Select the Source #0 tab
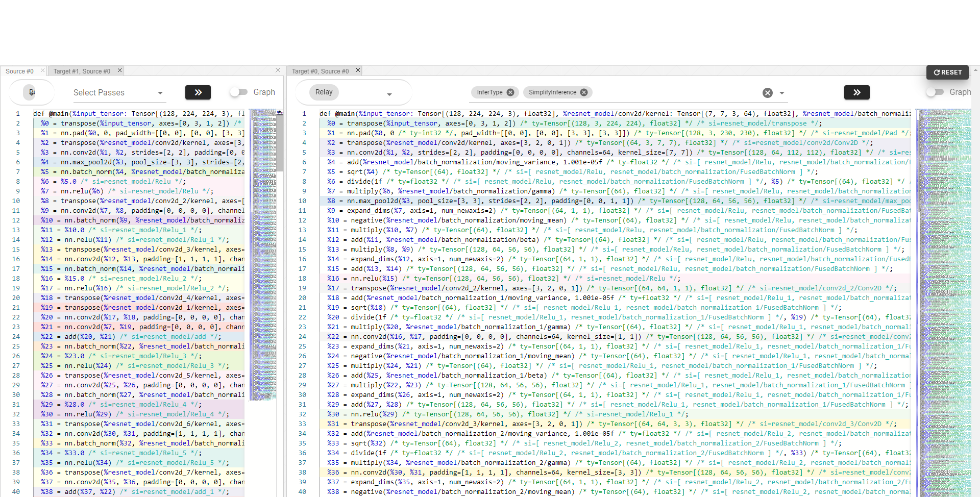The image size is (980, 497). point(19,71)
